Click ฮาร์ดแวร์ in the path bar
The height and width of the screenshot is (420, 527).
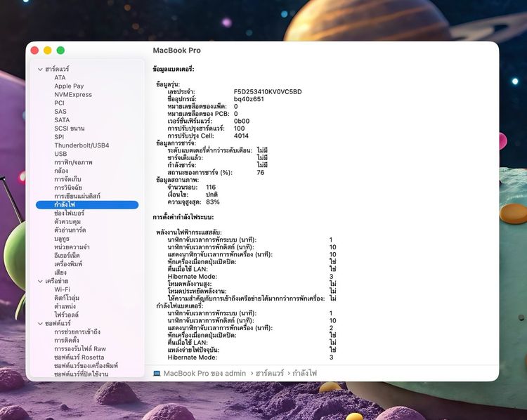270,374
